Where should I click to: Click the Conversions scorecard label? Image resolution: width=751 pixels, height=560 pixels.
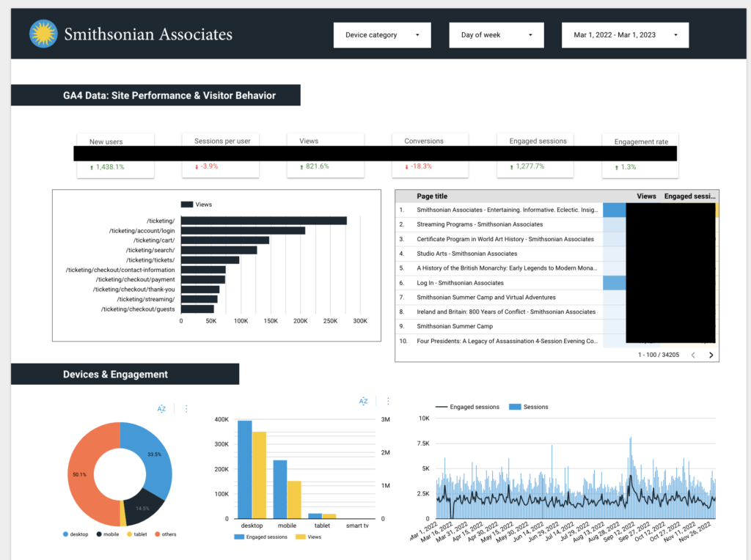coord(424,141)
